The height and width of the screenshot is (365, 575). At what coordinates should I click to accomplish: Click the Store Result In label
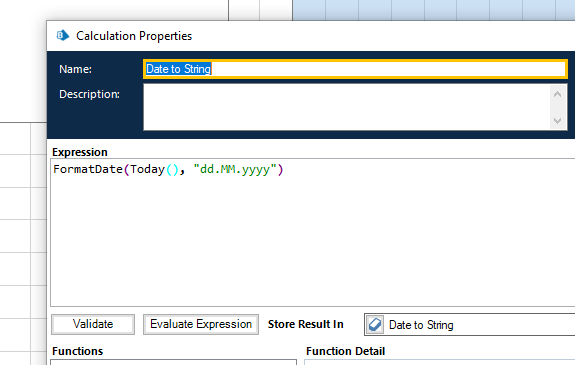click(305, 324)
